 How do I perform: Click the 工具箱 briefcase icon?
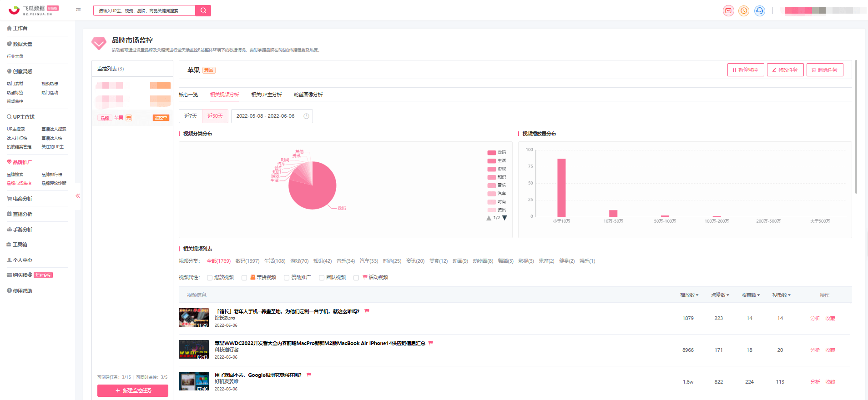pyautogui.click(x=9, y=245)
